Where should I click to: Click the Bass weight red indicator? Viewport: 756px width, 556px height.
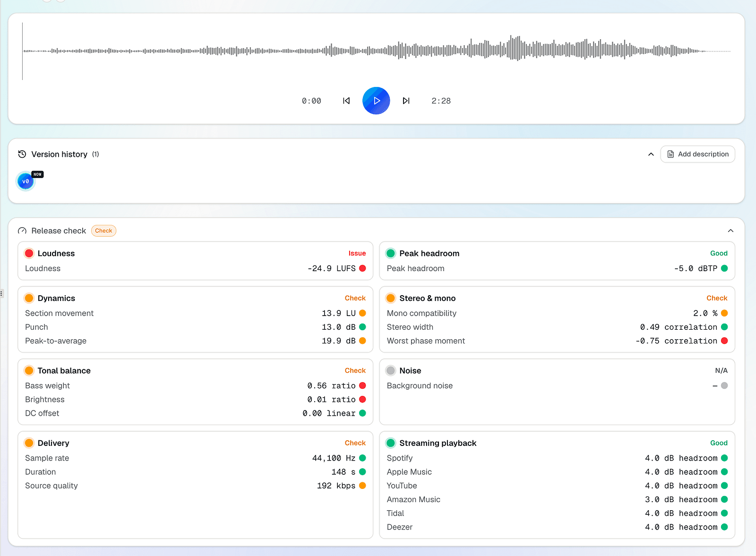click(x=362, y=385)
